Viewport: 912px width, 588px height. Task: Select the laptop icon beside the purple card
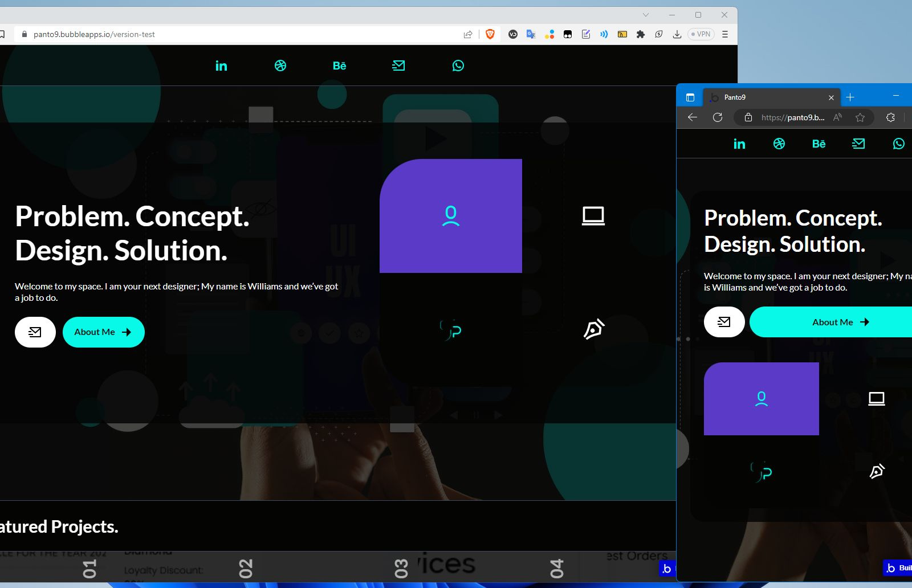point(593,215)
